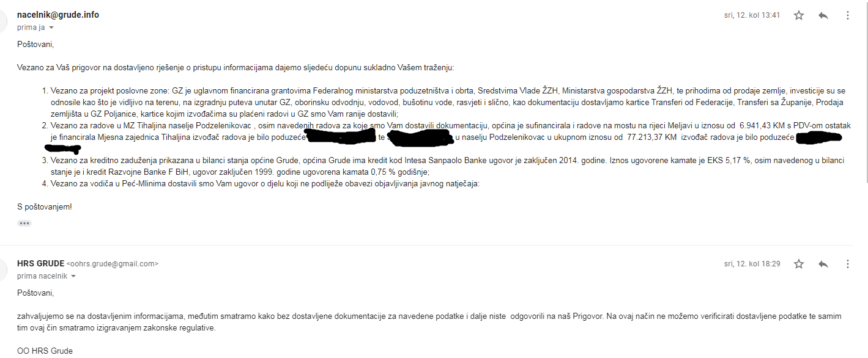Reply to the HRS GRUDE message
868x358 pixels.
pos(823,264)
